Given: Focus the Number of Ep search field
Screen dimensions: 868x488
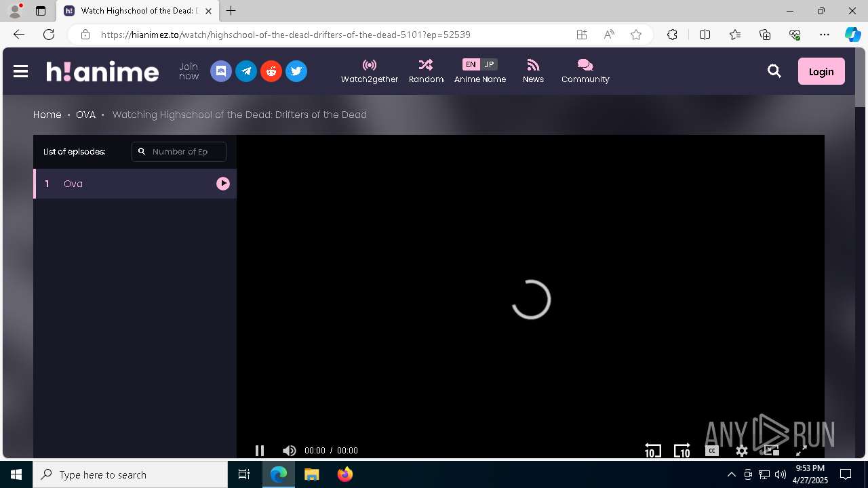Looking at the screenshot, I should pyautogui.click(x=179, y=152).
